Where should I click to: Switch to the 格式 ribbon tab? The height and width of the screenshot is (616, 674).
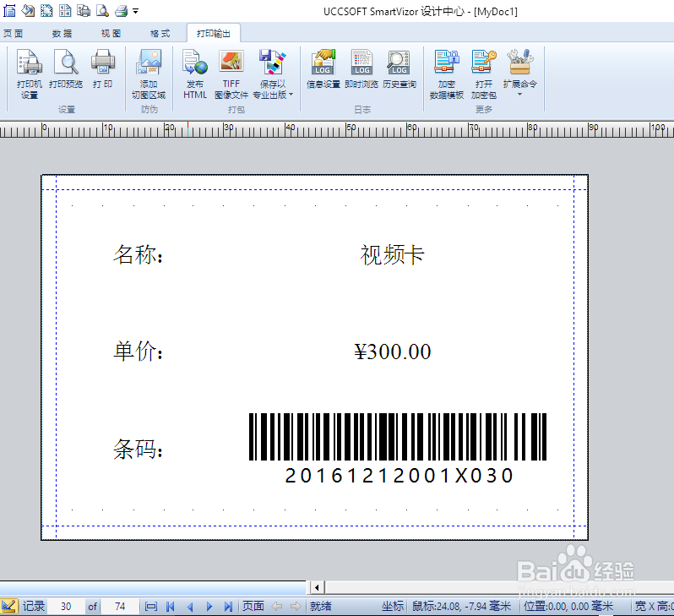point(160,34)
